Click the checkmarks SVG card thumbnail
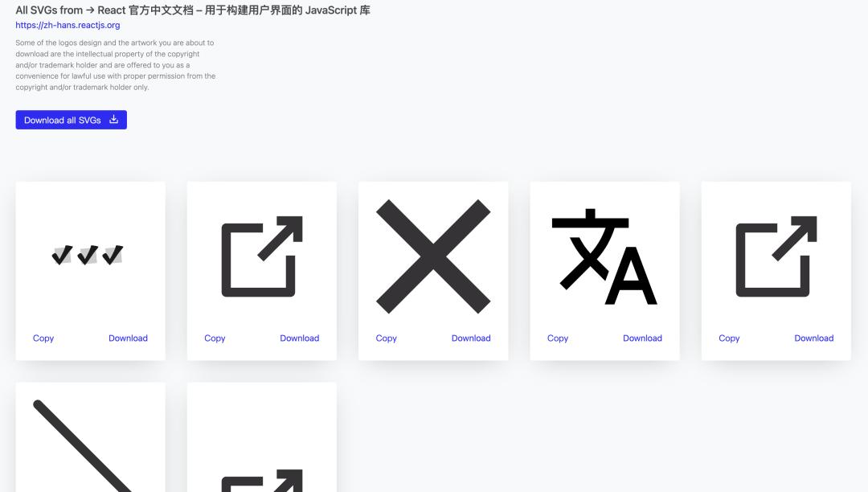 (89, 256)
